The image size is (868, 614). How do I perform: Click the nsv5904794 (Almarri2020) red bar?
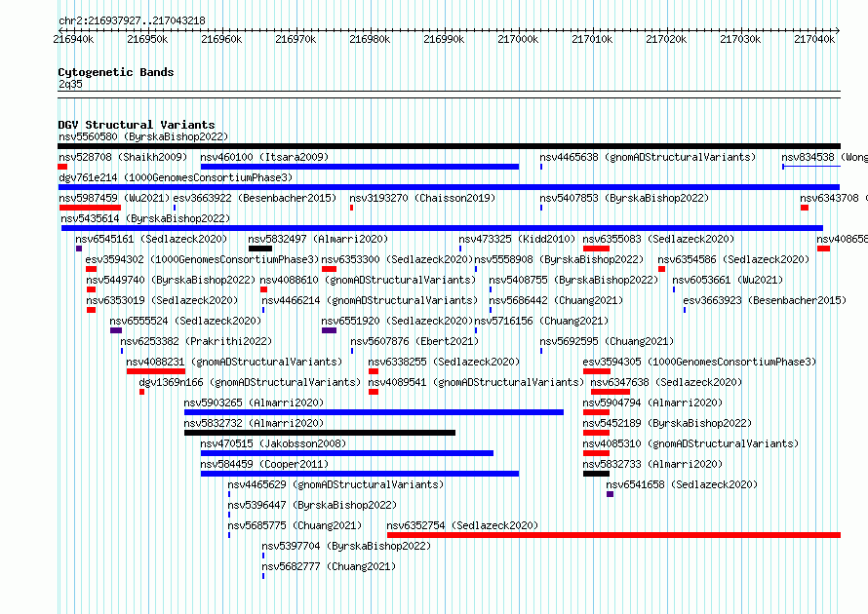tap(596, 412)
